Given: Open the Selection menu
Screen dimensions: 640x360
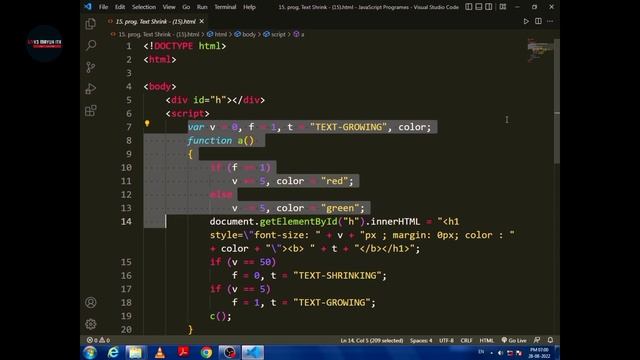Looking at the screenshot, I should pyautogui.click(x=144, y=7).
